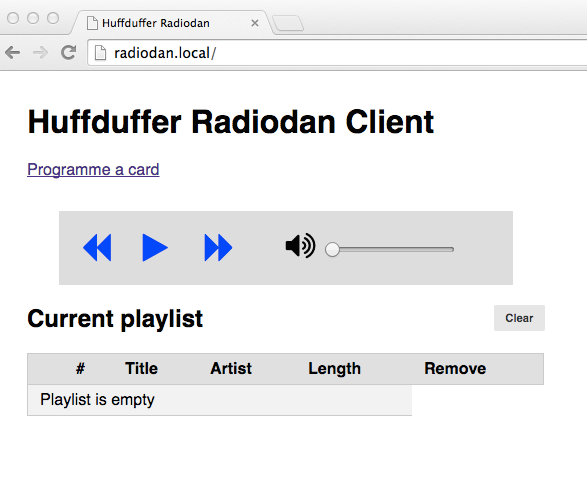Image resolution: width=587 pixels, height=495 pixels.
Task: Start playback with the play icon
Action: pyautogui.click(x=155, y=248)
